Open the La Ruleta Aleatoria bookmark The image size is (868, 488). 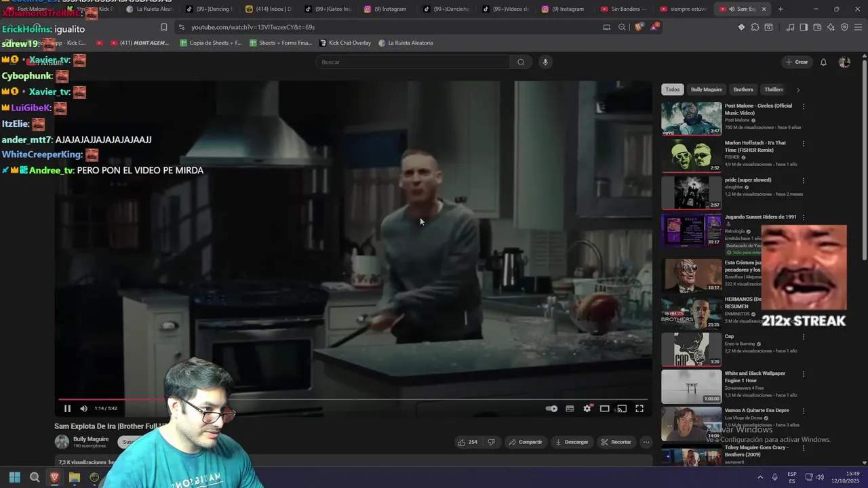pyautogui.click(x=406, y=43)
